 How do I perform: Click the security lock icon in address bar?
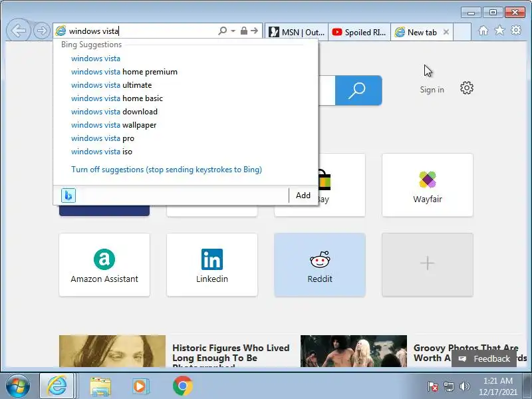243,31
